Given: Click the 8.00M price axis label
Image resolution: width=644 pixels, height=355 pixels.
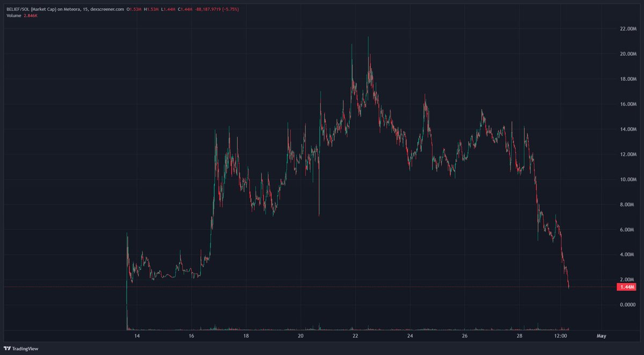Looking at the screenshot, I should click(x=627, y=204).
